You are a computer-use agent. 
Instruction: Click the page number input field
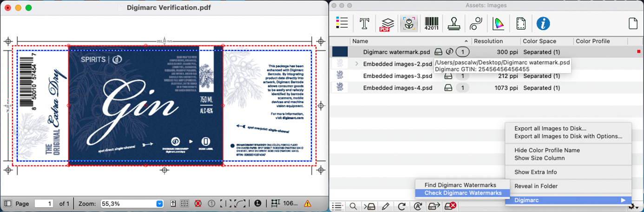(44, 204)
